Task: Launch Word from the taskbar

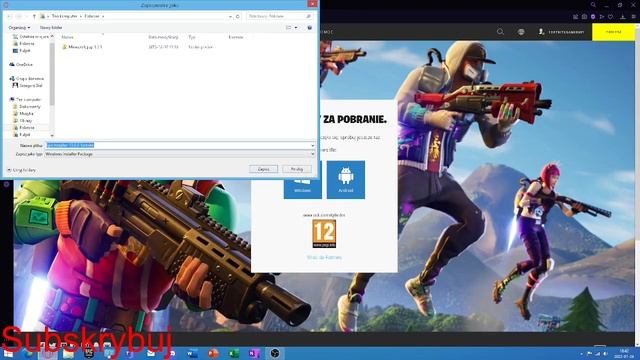Action: [192, 353]
